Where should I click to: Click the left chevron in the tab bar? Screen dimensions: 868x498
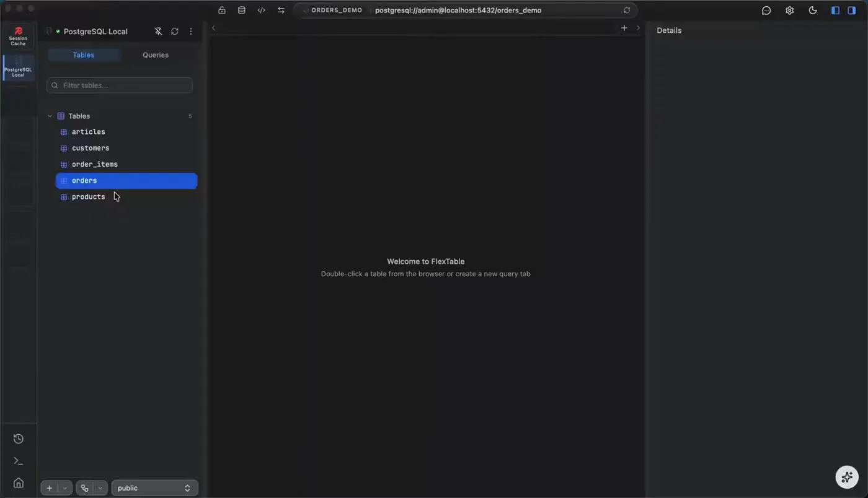[x=214, y=28]
